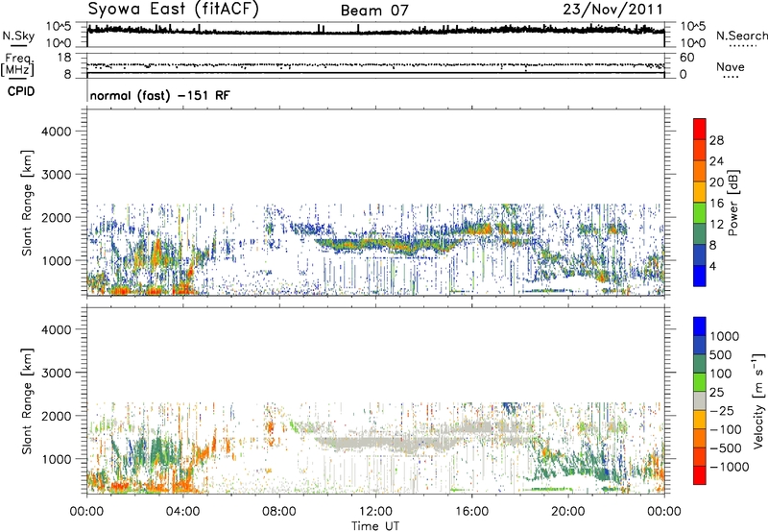Click the "4" Power colorbar value

click(712, 266)
